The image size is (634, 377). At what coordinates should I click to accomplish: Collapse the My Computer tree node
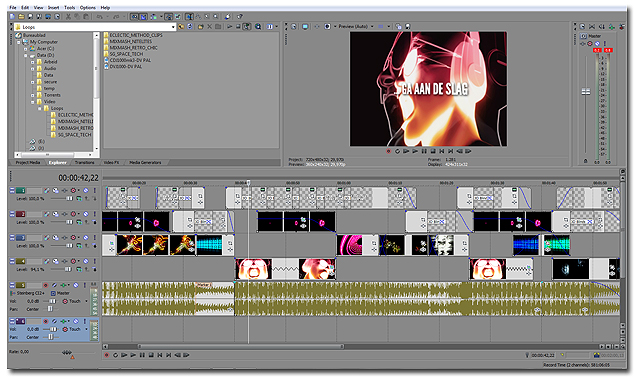tap(19, 42)
